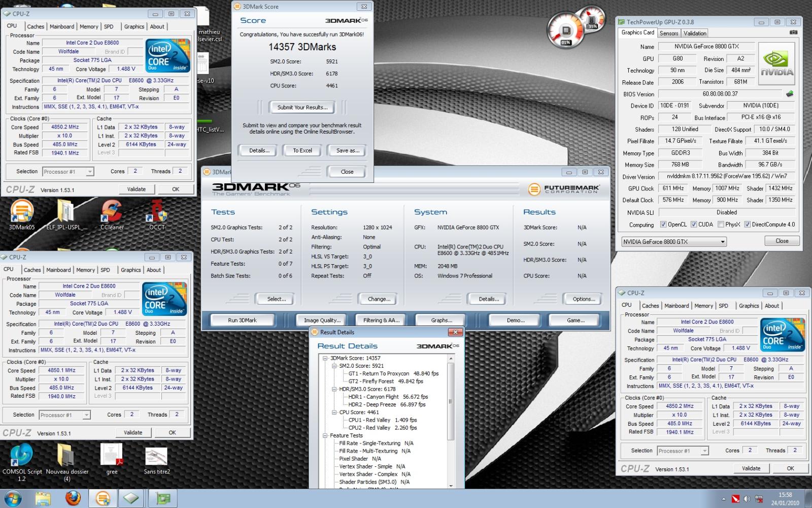Click the To Excel button
Viewport: 812px width, 508px height.
(x=302, y=150)
